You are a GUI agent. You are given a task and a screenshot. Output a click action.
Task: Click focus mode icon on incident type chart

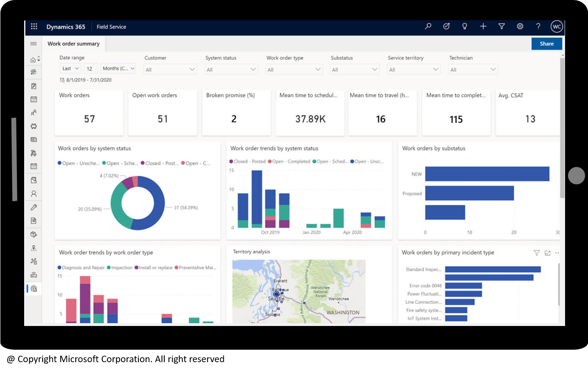click(x=547, y=253)
